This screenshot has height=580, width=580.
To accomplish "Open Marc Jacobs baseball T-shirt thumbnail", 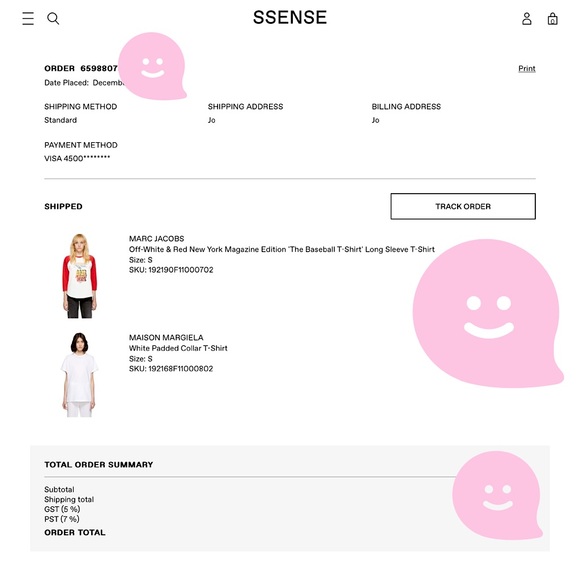I will [80, 276].
